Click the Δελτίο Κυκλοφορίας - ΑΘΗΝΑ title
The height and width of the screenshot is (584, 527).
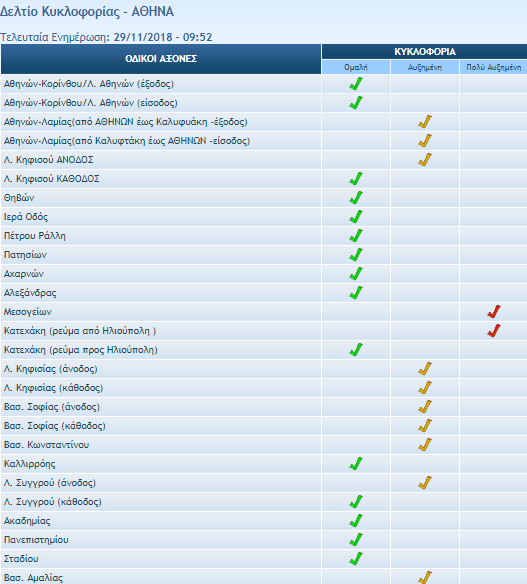pos(87,12)
